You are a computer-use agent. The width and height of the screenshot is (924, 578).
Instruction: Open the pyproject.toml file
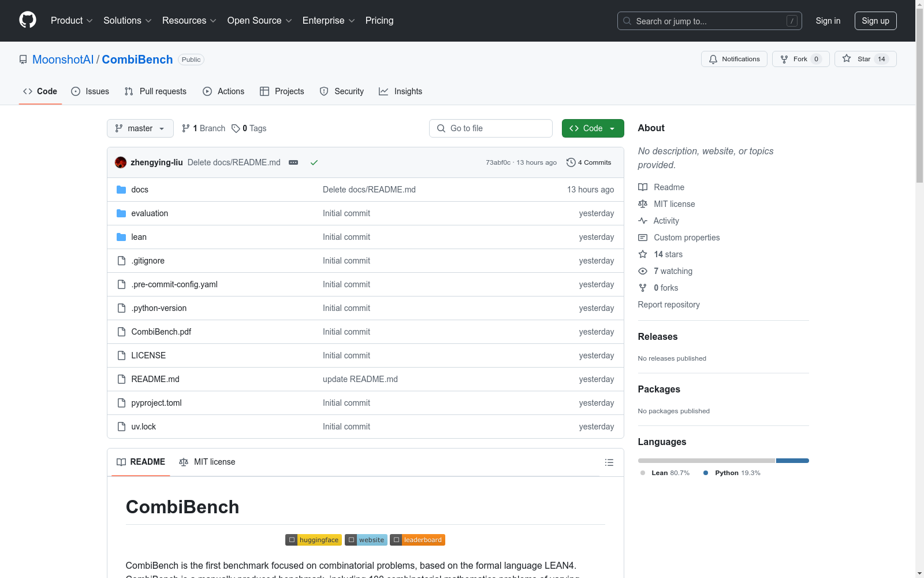point(157,403)
